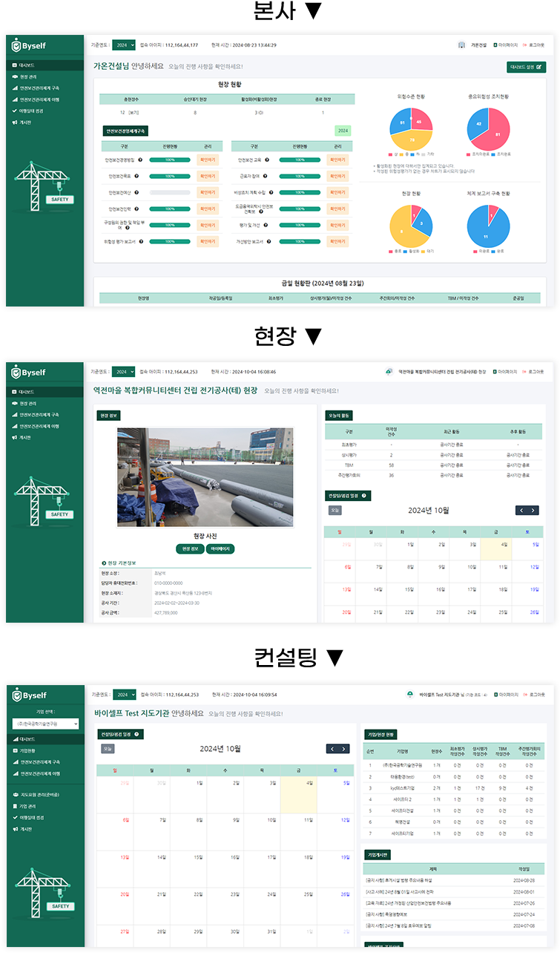Open the 기업 선택 dropdown in 컨설팅 sidebar
This screenshot has height=953, width=560.
click(x=45, y=724)
